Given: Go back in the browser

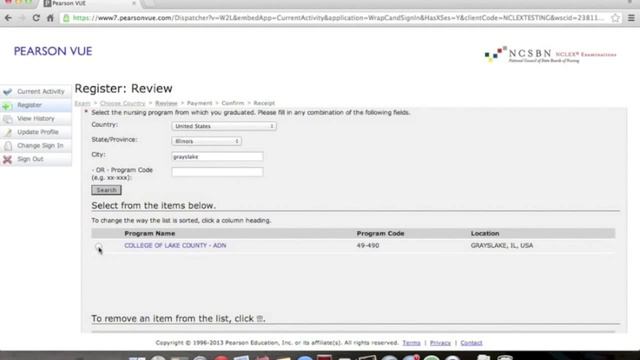Looking at the screenshot, I should pyautogui.click(x=8, y=18).
